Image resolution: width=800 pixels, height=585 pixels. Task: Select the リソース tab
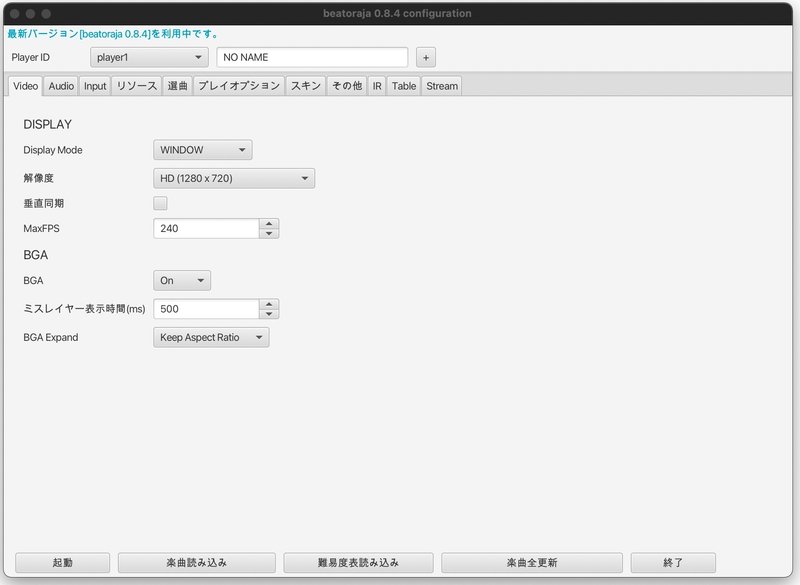[x=137, y=86]
